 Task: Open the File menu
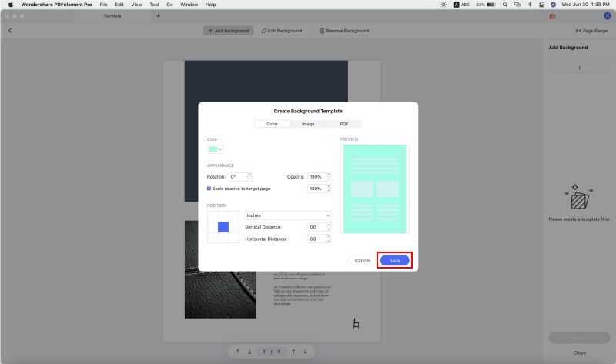[103, 5]
